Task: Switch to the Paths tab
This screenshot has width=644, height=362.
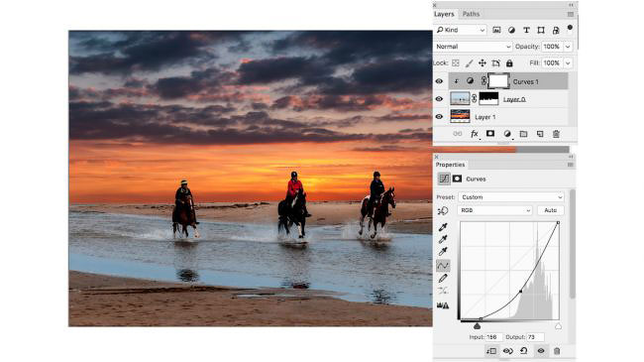Action: pos(471,14)
